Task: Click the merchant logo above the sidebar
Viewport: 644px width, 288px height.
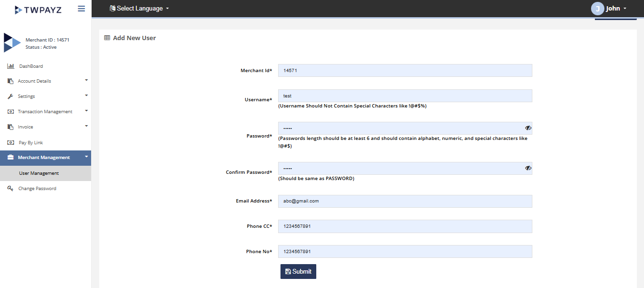Action: coord(12,43)
